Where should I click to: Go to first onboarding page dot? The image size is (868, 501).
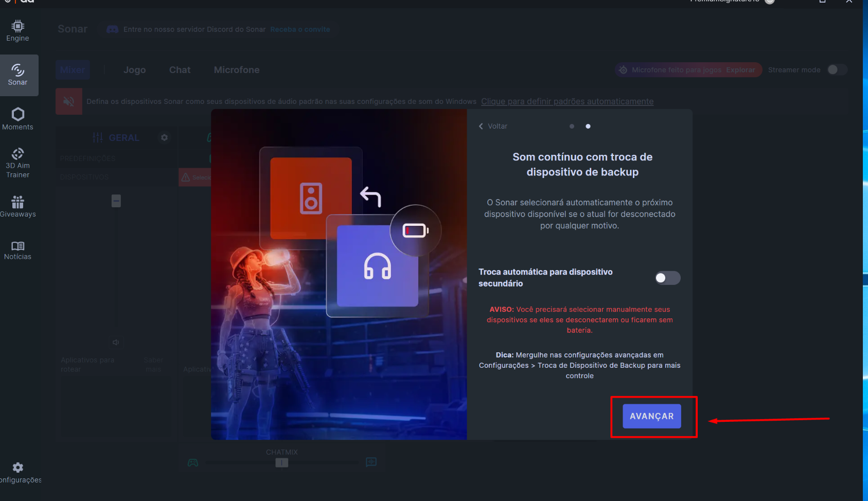click(572, 126)
